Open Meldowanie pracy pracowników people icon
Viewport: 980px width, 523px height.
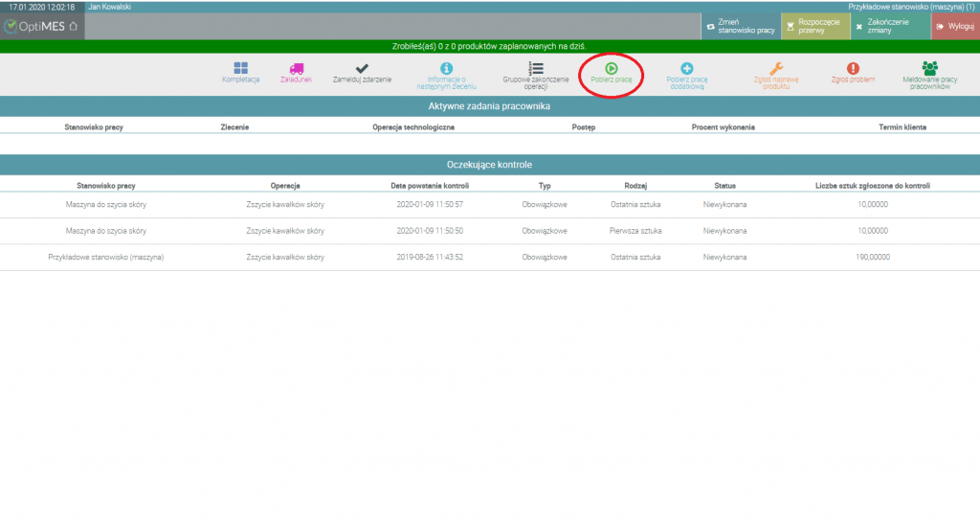coord(930,68)
